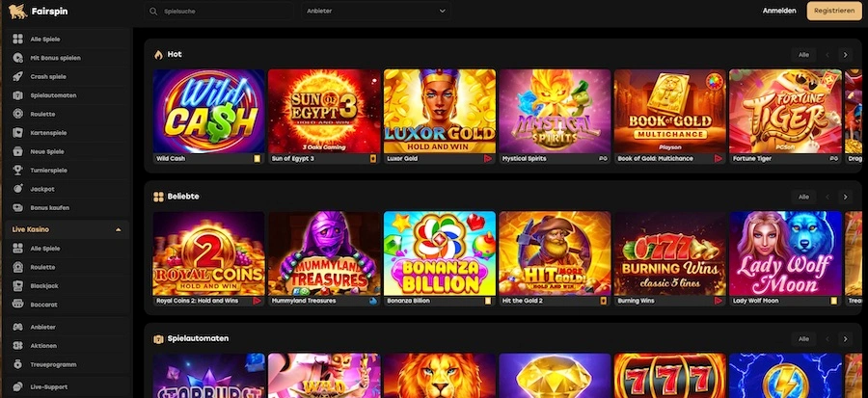Collapse the Live Kasino section
Screen dimensions: 868x398
[x=118, y=229]
